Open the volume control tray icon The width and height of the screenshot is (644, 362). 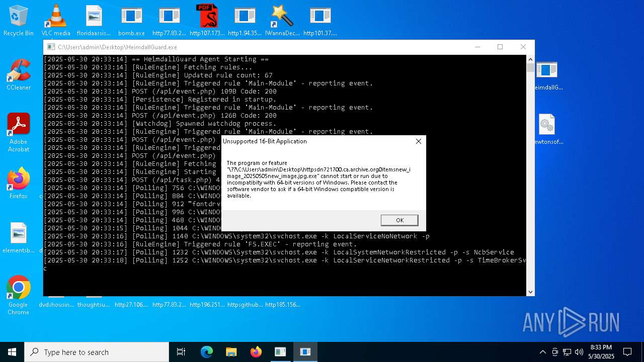coord(579,352)
